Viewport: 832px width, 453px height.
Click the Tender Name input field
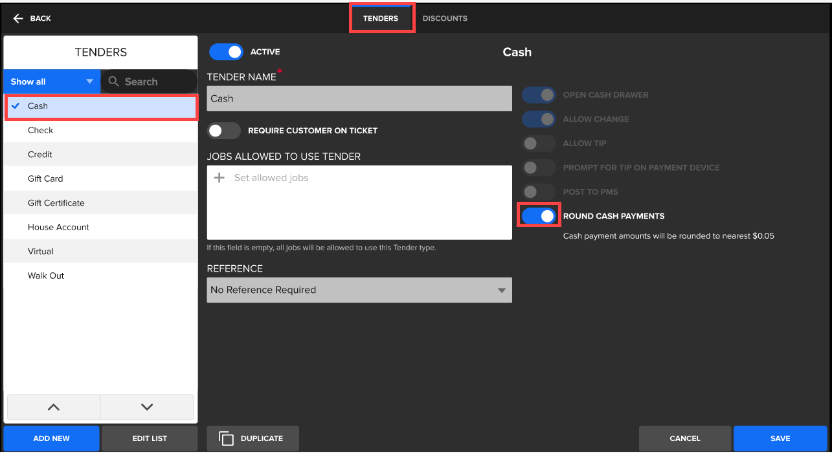click(359, 99)
